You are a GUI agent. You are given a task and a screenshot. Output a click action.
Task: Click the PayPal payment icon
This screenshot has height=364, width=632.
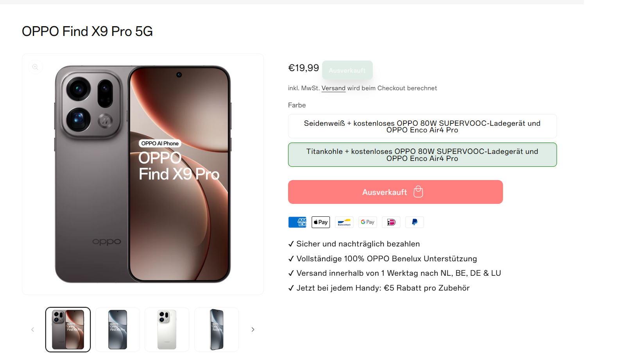click(414, 222)
